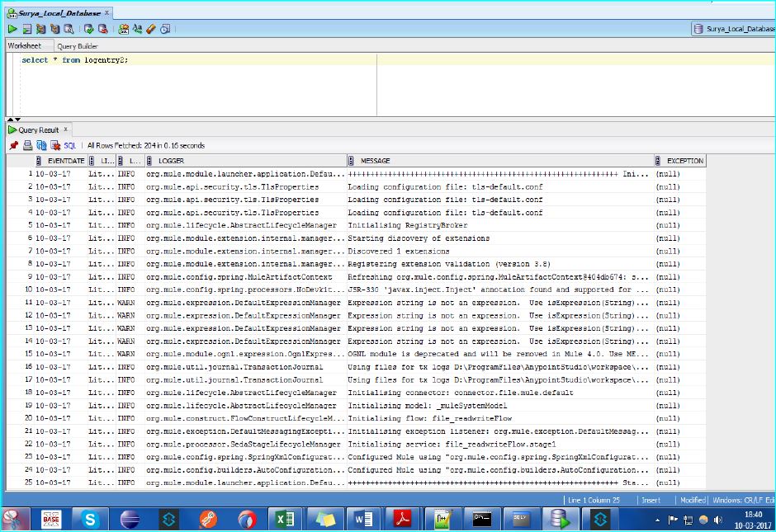Select the MuleArtifactContext logger cell in row 9
This screenshot has height=532, width=776.
pos(246,277)
